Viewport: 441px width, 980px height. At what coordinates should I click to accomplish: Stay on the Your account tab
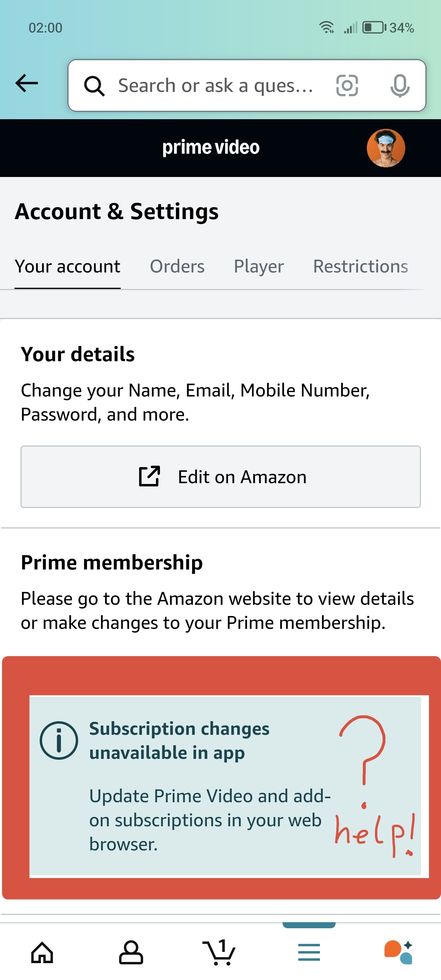pyautogui.click(x=67, y=266)
